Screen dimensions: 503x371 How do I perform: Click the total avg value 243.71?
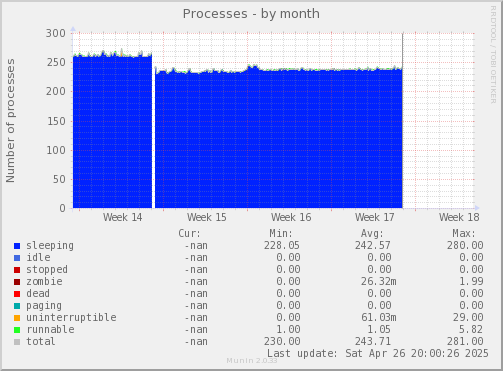point(373,341)
